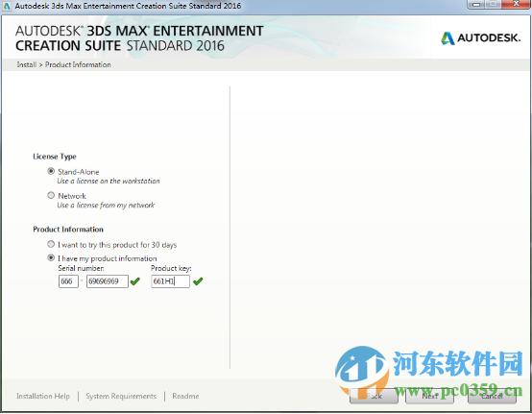Viewport: 532px width, 414px height.
Task: Click the green checkmark beside product key
Action: [x=198, y=281]
